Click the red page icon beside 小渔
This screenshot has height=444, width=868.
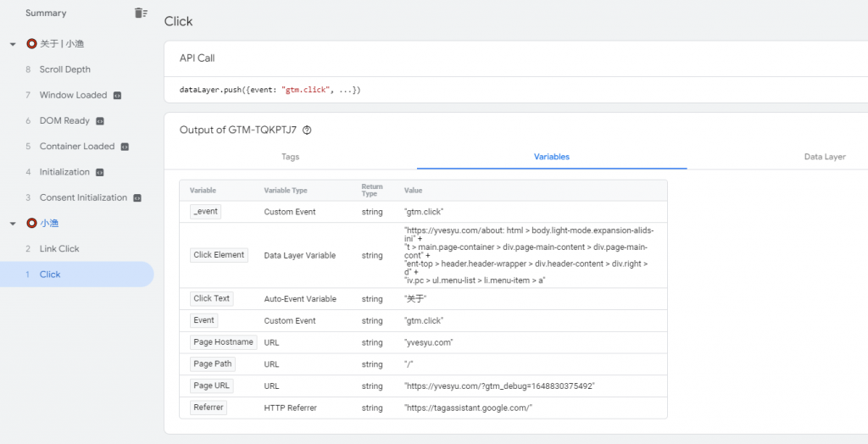point(31,223)
